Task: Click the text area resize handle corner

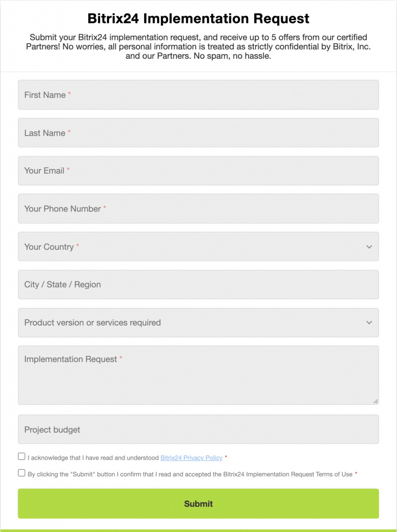Action: tap(376, 401)
